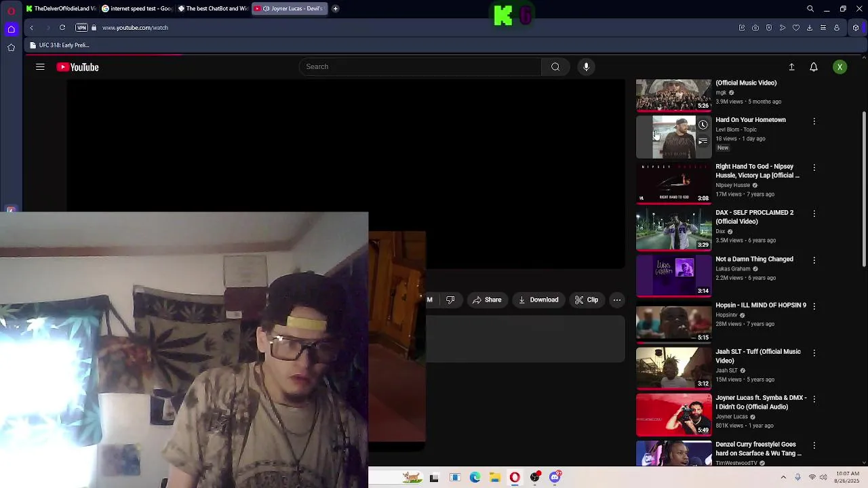
Task: Open options for Joyner Lucas I Didn't Go
Action: tap(814, 399)
